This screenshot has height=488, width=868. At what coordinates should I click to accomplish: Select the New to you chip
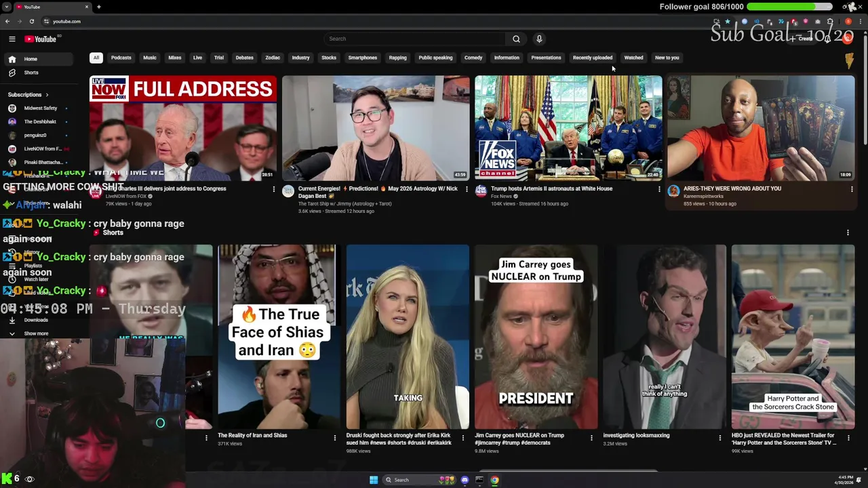[x=667, y=58]
